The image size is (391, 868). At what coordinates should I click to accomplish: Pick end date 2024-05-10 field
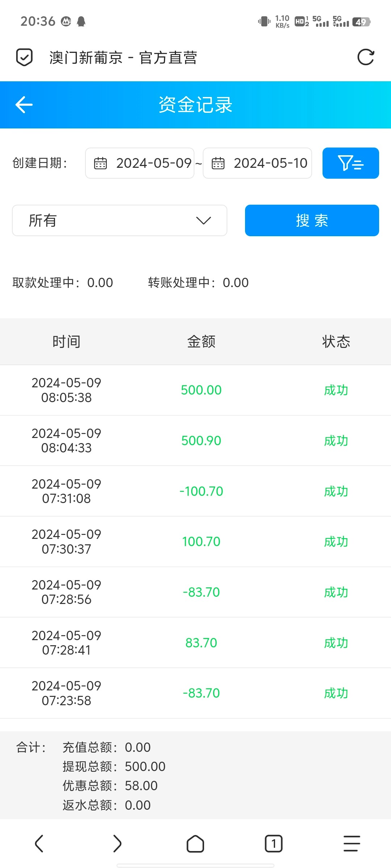[x=270, y=163]
